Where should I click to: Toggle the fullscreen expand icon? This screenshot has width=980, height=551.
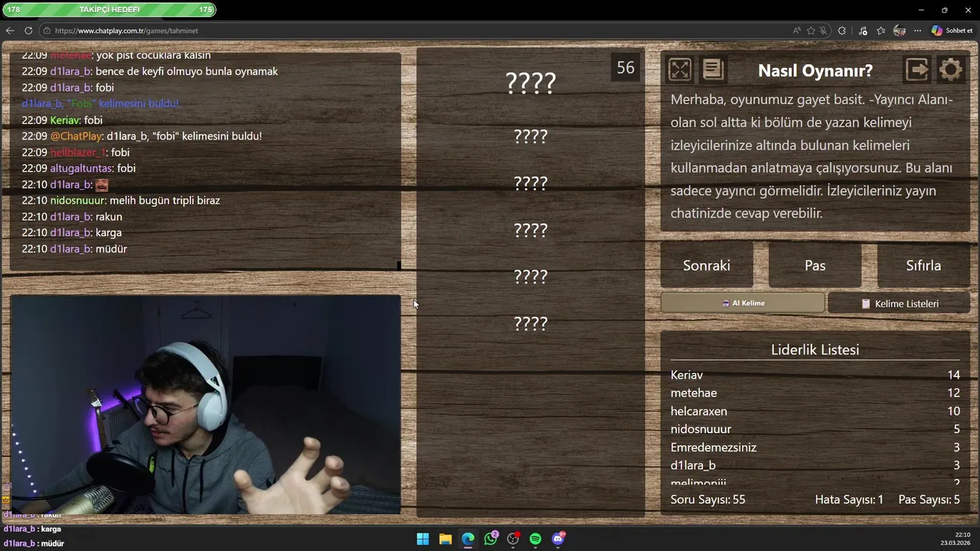[679, 70]
